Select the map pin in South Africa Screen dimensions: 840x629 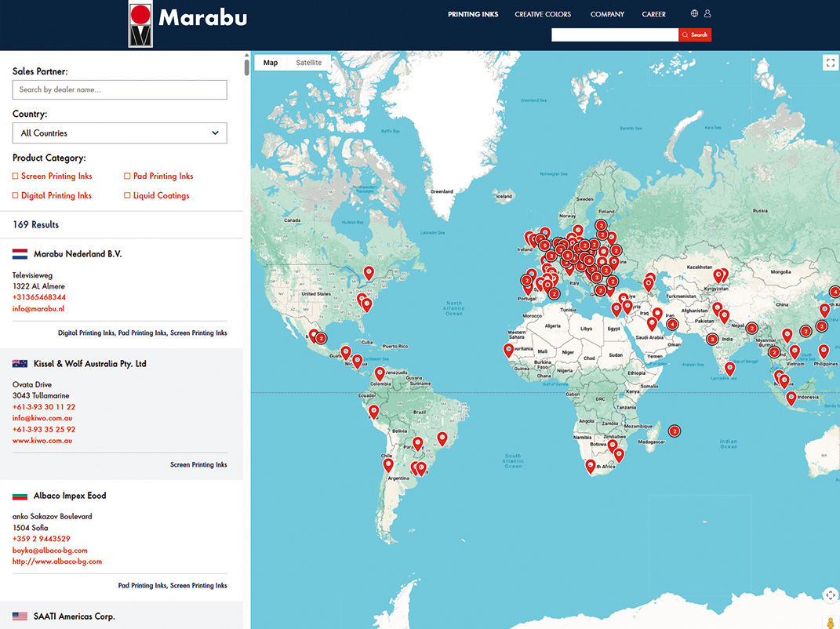tap(591, 467)
